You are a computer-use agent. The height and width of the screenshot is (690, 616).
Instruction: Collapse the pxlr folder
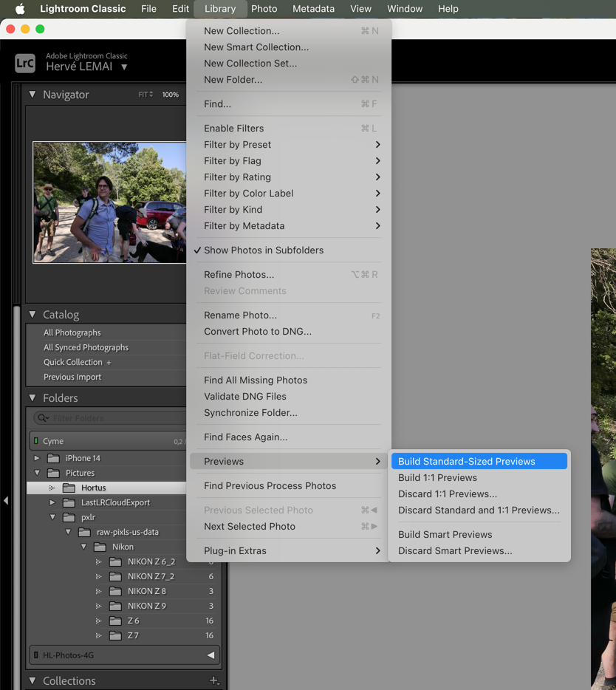tap(52, 517)
